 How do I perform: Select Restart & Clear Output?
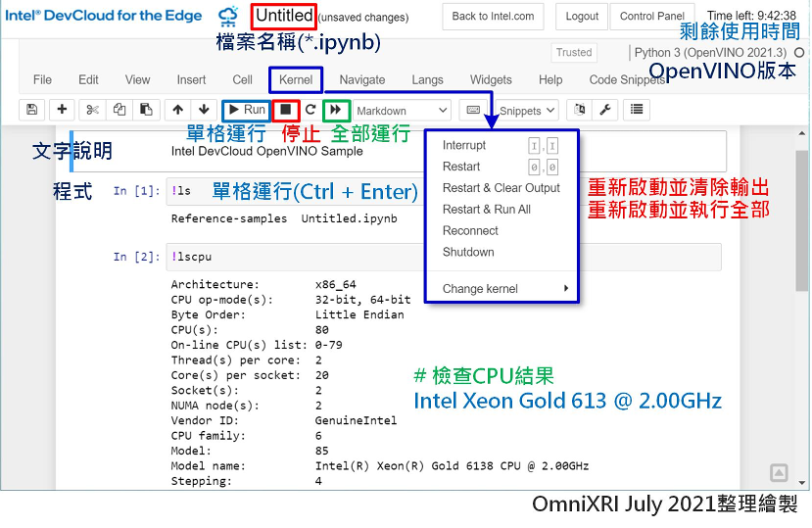[x=502, y=188]
